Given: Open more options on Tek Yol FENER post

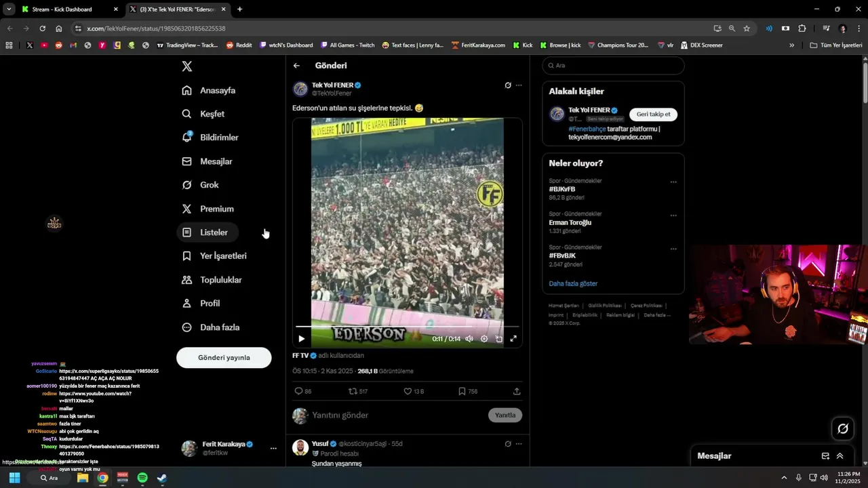Looking at the screenshot, I should (x=519, y=85).
